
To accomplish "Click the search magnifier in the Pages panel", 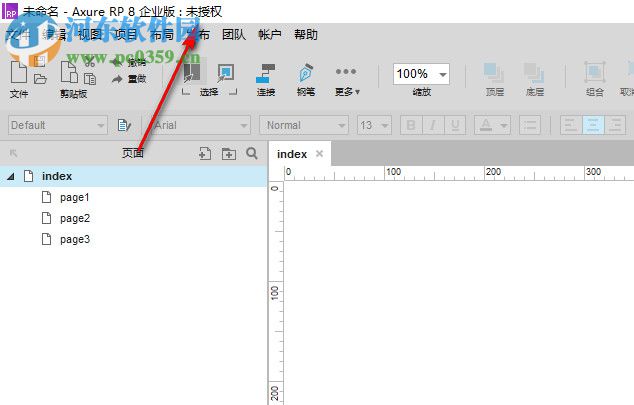I will tap(252, 153).
